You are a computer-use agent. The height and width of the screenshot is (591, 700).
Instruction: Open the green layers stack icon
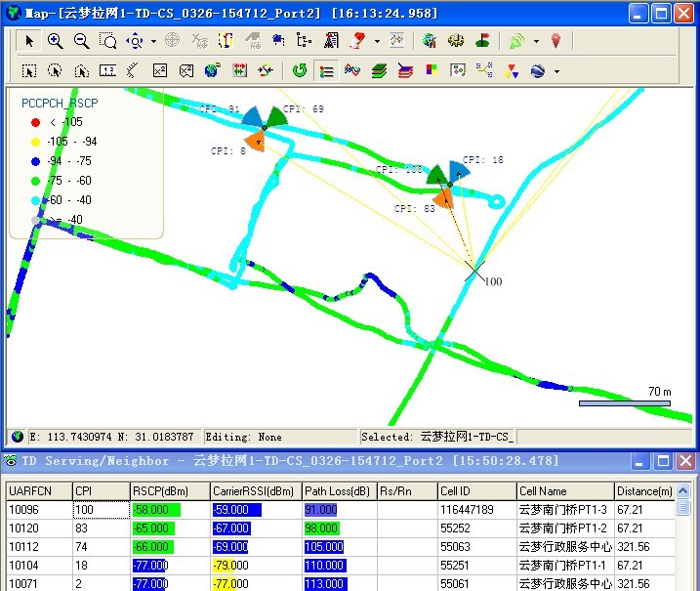[379, 70]
